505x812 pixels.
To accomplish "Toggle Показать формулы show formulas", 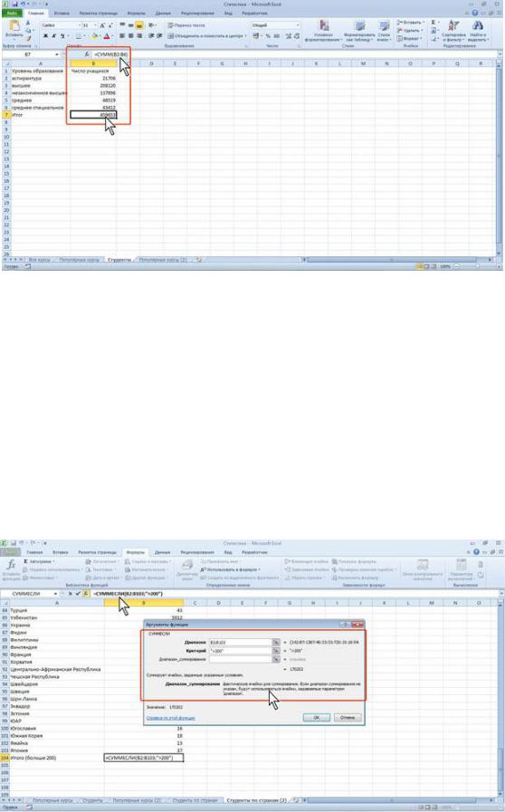I will [354, 561].
